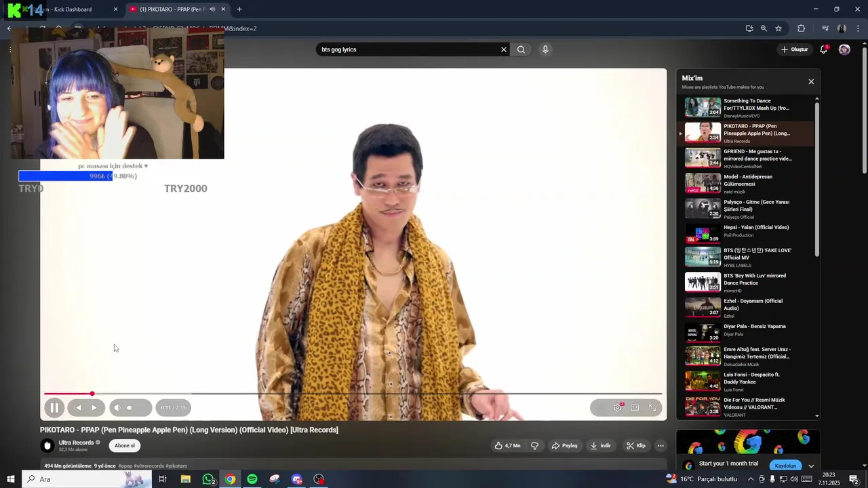
Task: Play Model - Antidepresan Gülümsemesi
Action: 746,183
